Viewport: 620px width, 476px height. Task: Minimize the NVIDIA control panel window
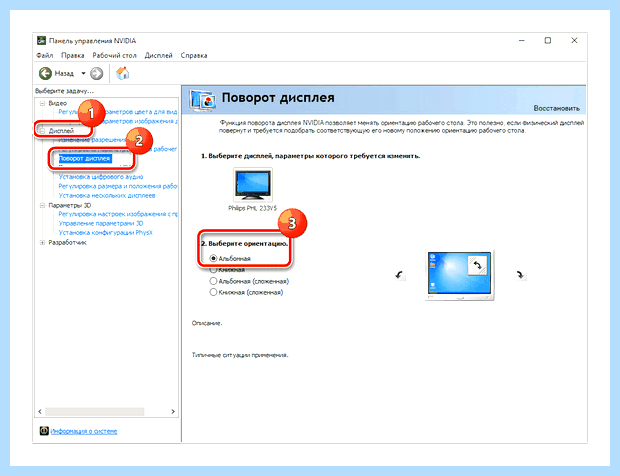click(522, 40)
